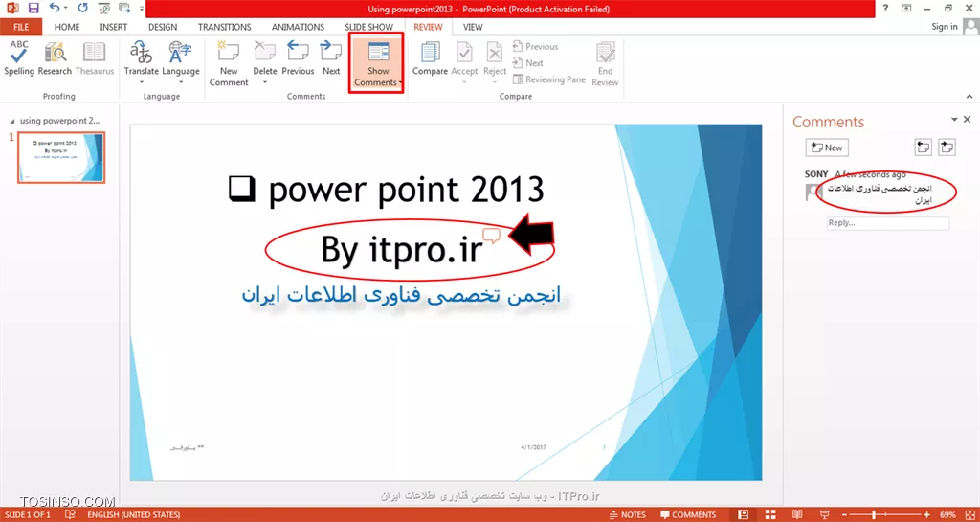Toggle the NOTES pane from status bar
980x522 pixels.
[x=628, y=515]
